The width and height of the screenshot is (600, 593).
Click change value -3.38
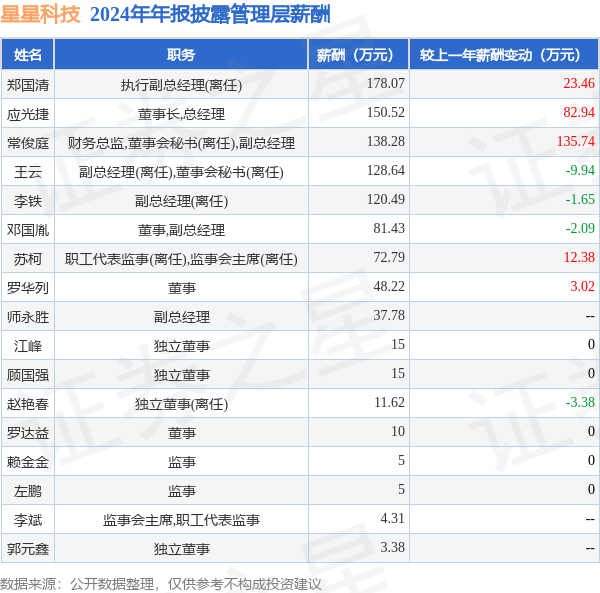point(580,402)
